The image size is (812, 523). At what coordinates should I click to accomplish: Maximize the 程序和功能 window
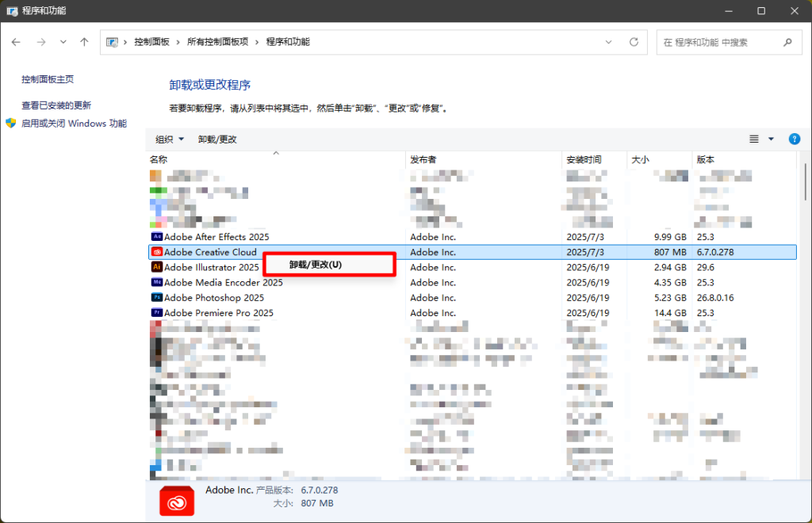click(761, 11)
